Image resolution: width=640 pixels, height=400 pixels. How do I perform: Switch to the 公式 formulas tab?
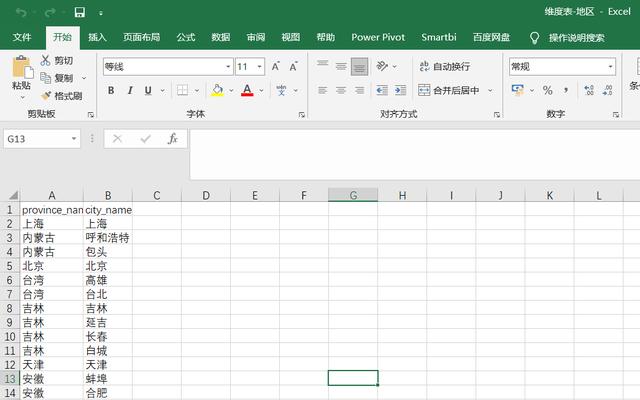point(186,38)
